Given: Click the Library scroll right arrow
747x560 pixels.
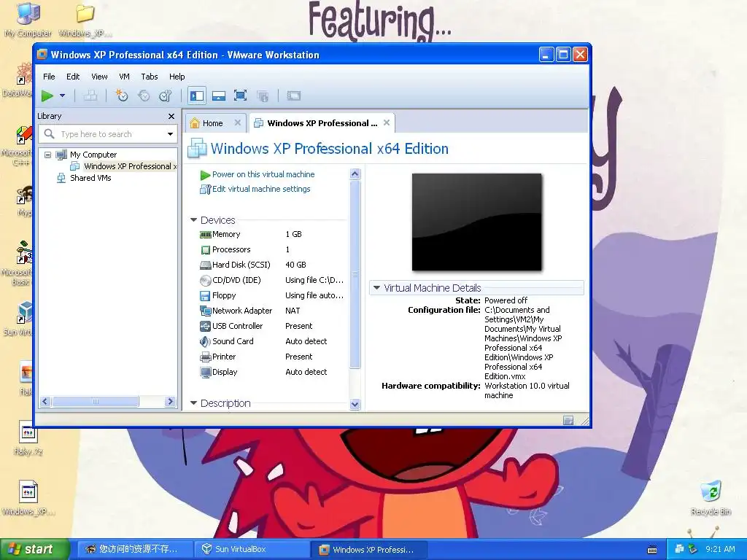Looking at the screenshot, I should pos(170,402).
